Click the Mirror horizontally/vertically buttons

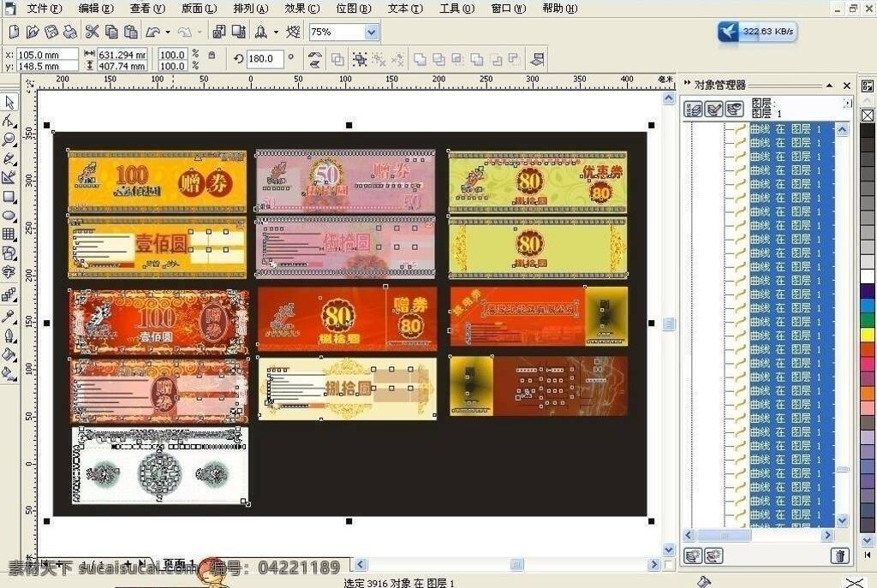315,59
